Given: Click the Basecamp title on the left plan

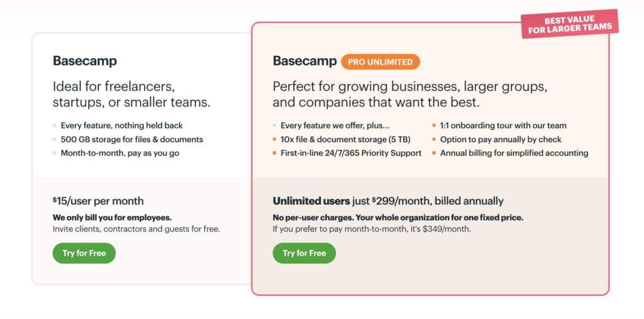Looking at the screenshot, I should click(x=85, y=61).
